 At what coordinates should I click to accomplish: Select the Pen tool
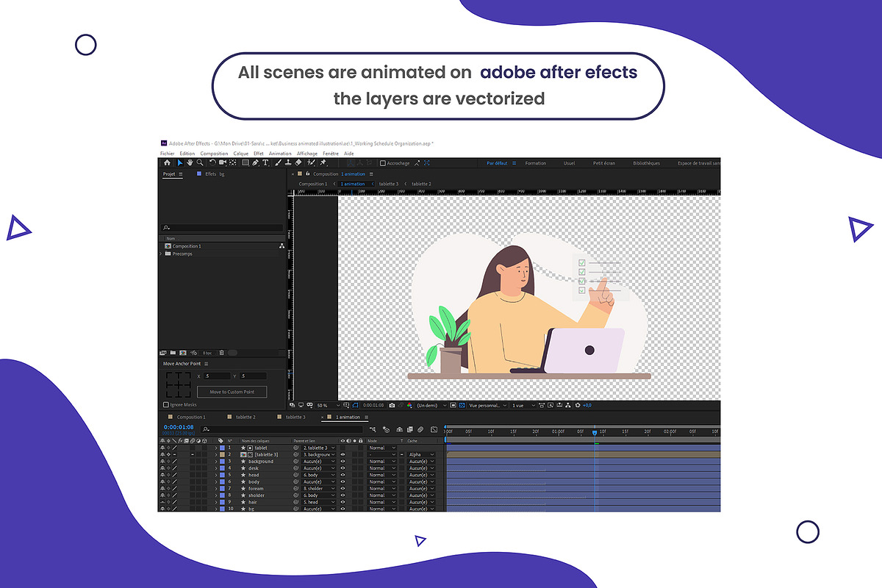pyautogui.click(x=255, y=163)
